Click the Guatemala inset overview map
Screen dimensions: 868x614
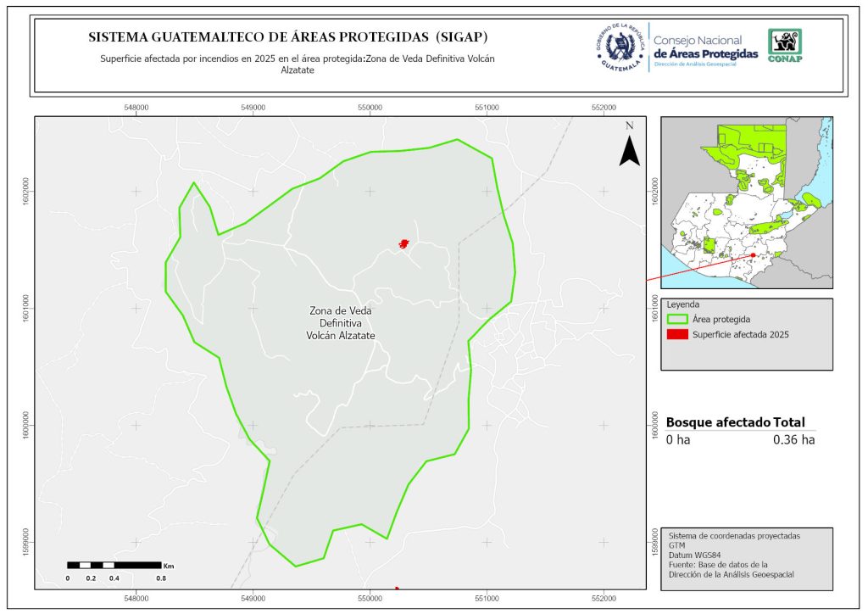746,202
